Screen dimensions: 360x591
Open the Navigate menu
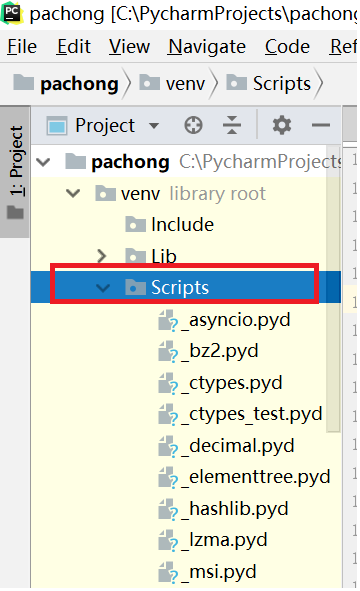(x=207, y=47)
